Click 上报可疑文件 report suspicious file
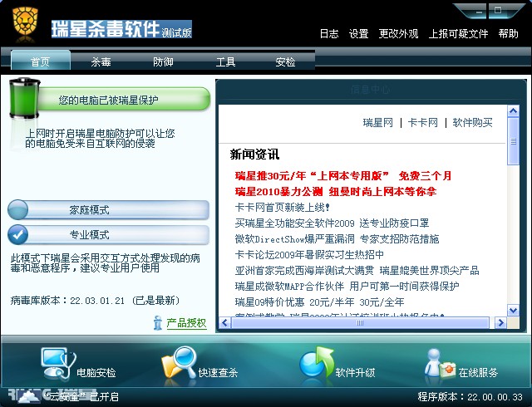 click(458, 33)
